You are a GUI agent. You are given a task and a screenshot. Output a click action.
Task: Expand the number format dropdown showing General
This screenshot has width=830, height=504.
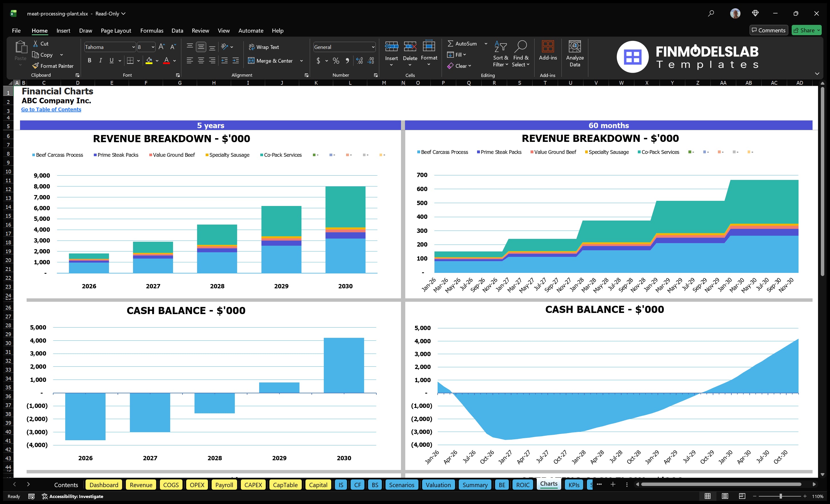373,47
